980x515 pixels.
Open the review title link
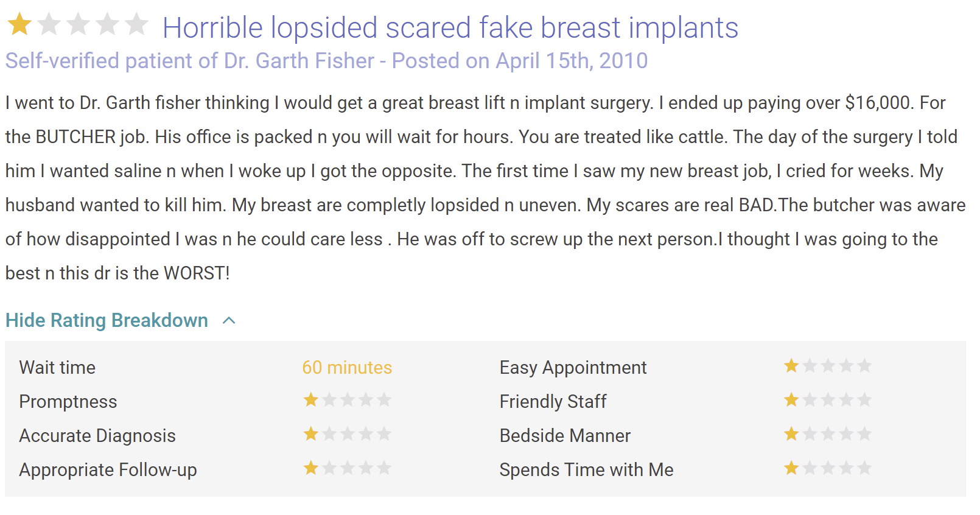tap(450, 28)
